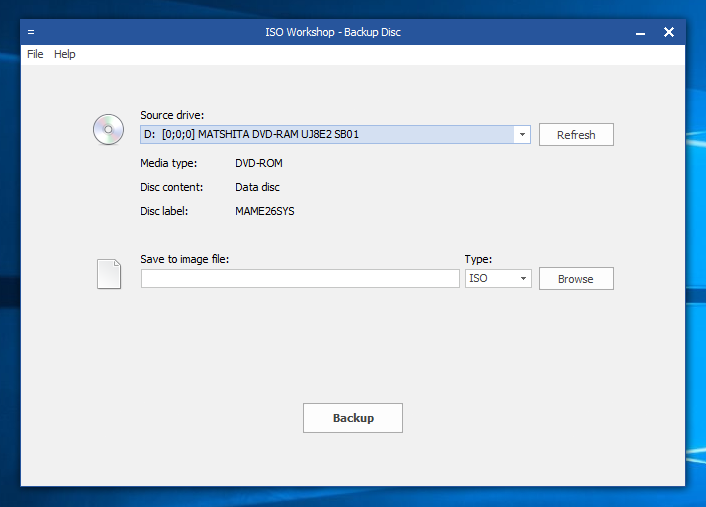The image size is (706, 507).
Task: Close the ISO Workshop window
Action: point(669,32)
